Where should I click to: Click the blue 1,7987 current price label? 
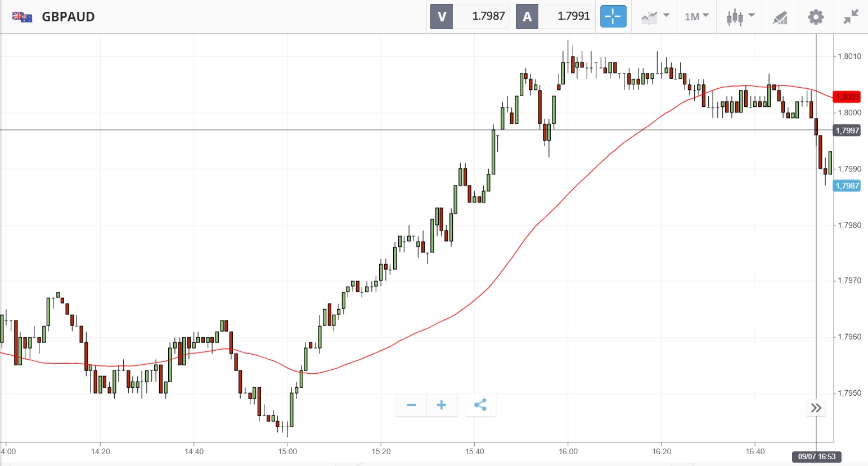[x=847, y=186]
